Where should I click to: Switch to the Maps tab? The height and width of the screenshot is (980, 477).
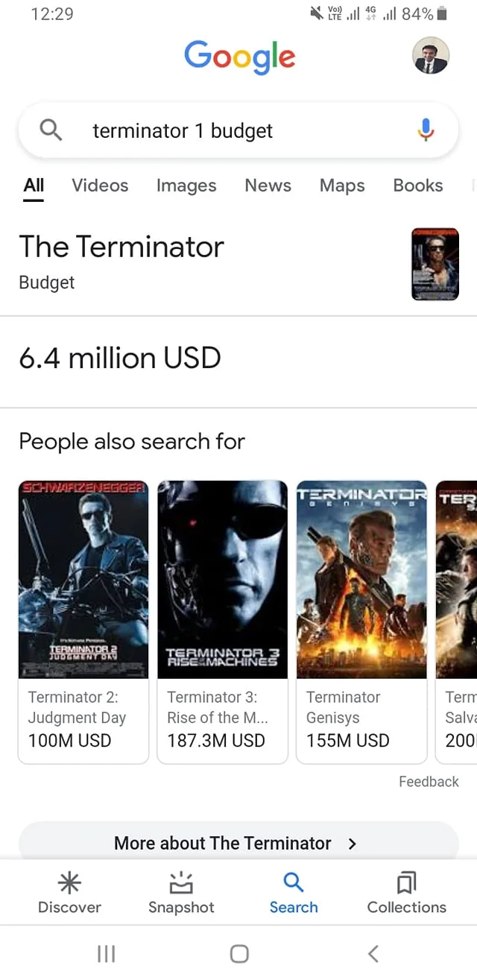tap(341, 186)
